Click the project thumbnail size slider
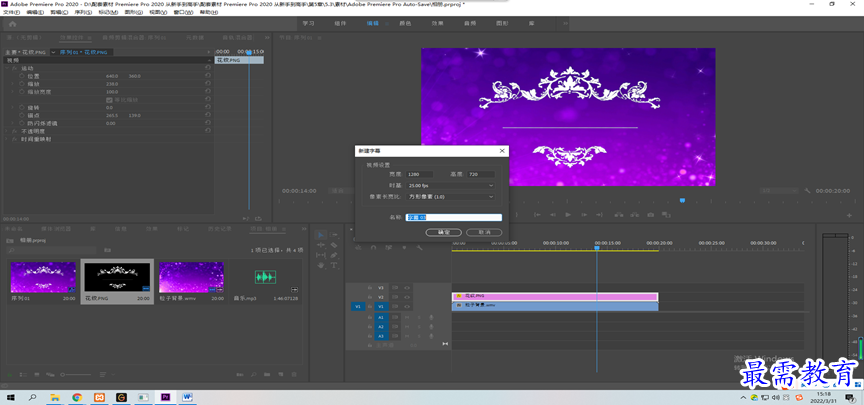 point(76,375)
